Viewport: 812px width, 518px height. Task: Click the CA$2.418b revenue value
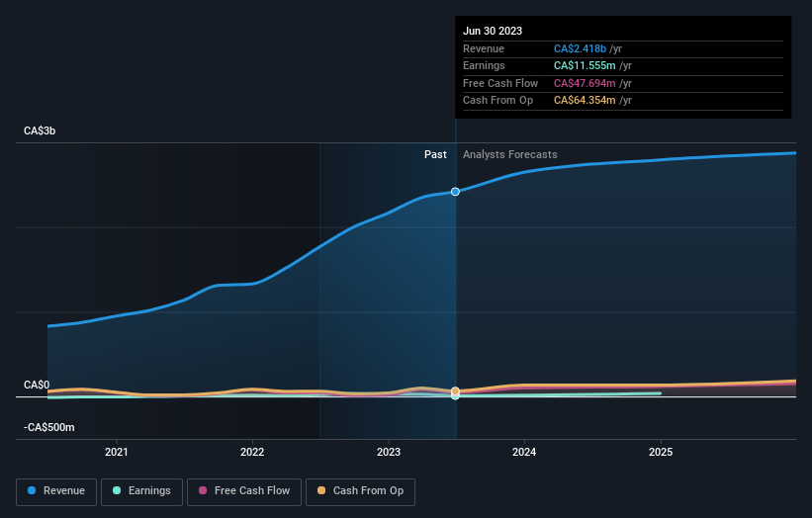coord(580,48)
